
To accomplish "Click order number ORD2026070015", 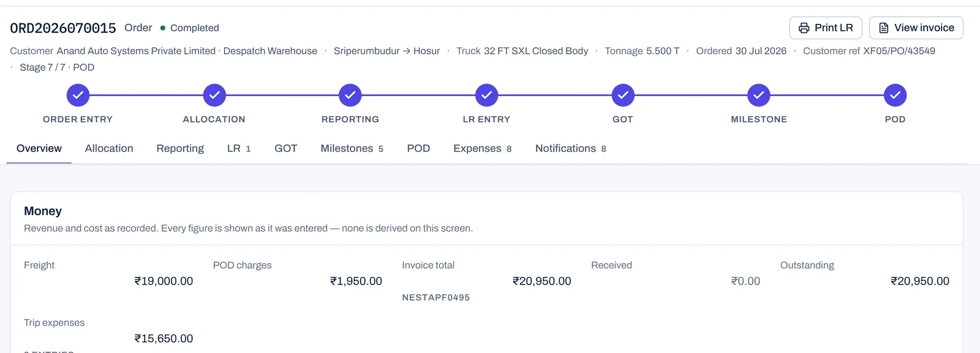I will click(63, 28).
